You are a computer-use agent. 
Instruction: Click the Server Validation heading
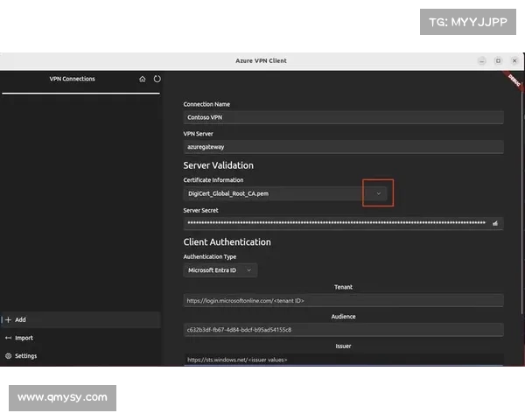pos(218,165)
